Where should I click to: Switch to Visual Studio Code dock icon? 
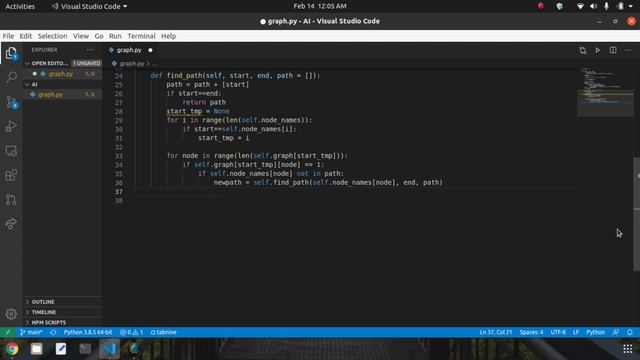click(109, 349)
